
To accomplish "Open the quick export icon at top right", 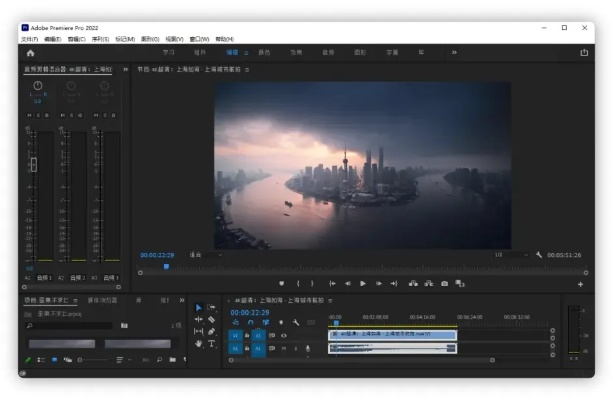I will (x=584, y=53).
